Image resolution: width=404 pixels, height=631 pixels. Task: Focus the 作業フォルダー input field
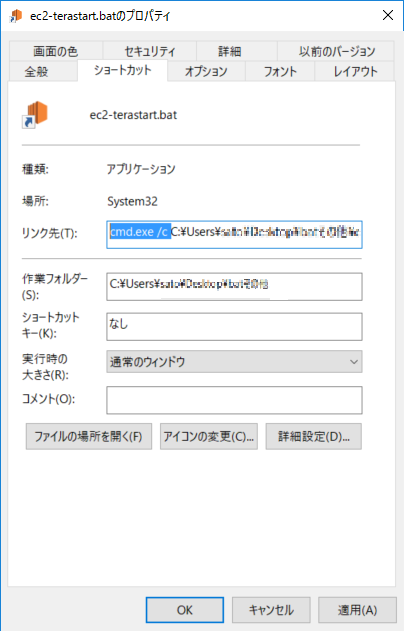(x=234, y=287)
